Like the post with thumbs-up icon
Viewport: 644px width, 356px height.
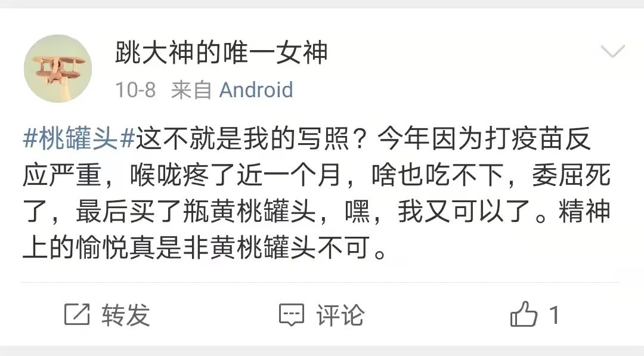click(524, 315)
